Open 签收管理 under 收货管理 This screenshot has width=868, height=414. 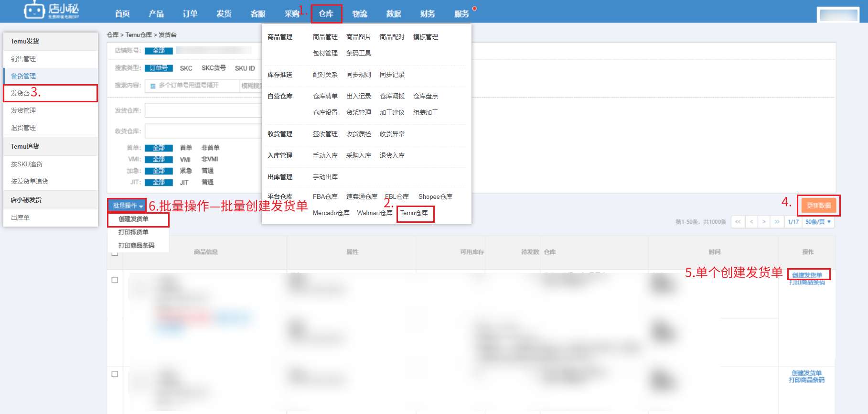coord(325,134)
